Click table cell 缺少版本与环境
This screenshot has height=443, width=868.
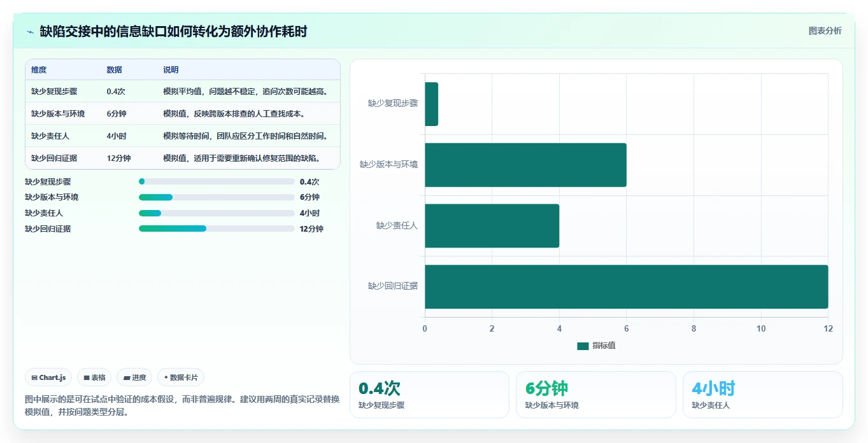58,114
